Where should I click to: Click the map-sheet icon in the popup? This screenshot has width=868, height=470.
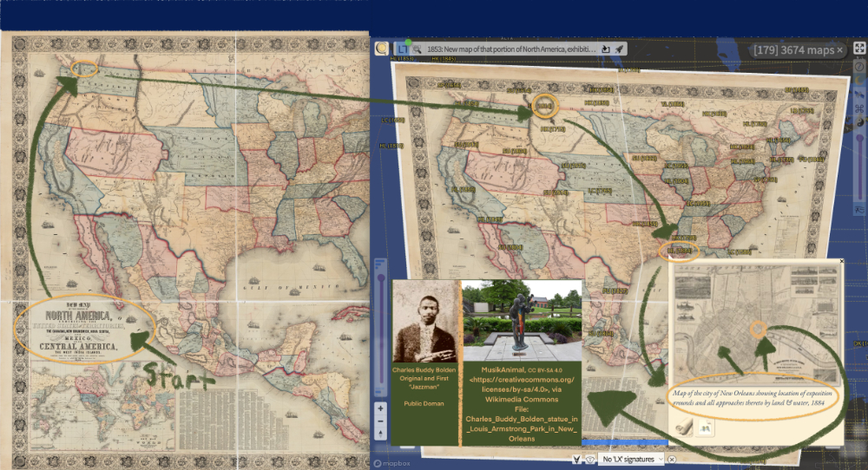point(705,427)
